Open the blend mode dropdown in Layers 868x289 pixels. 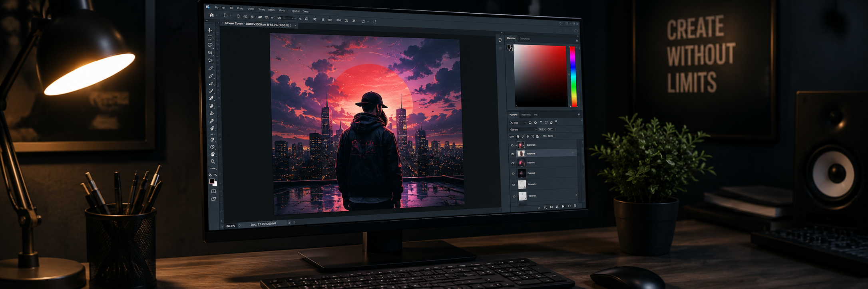click(523, 129)
